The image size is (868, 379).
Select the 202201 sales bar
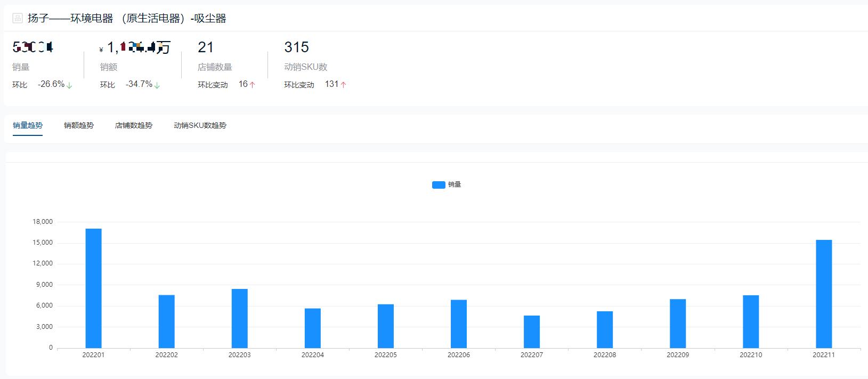(93, 288)
